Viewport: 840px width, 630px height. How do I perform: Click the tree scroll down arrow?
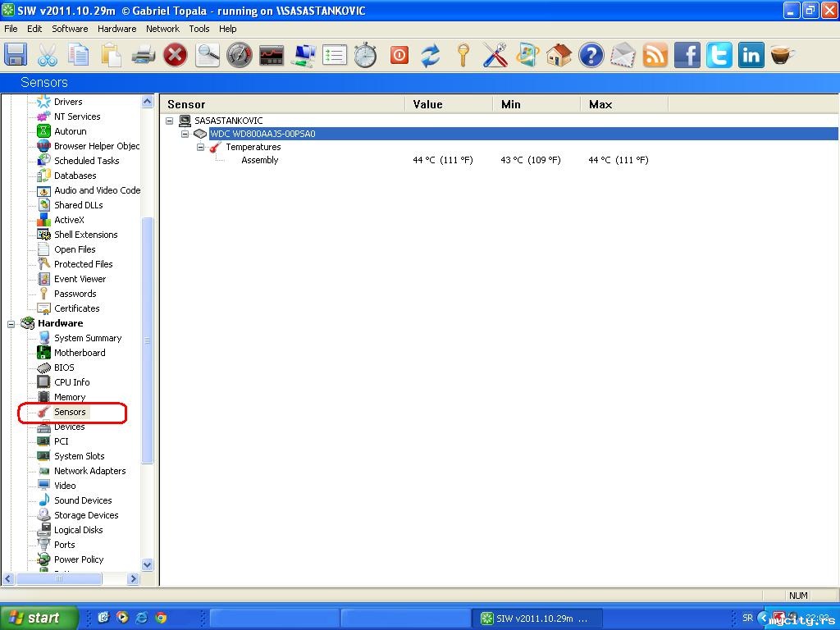(148, 564)
